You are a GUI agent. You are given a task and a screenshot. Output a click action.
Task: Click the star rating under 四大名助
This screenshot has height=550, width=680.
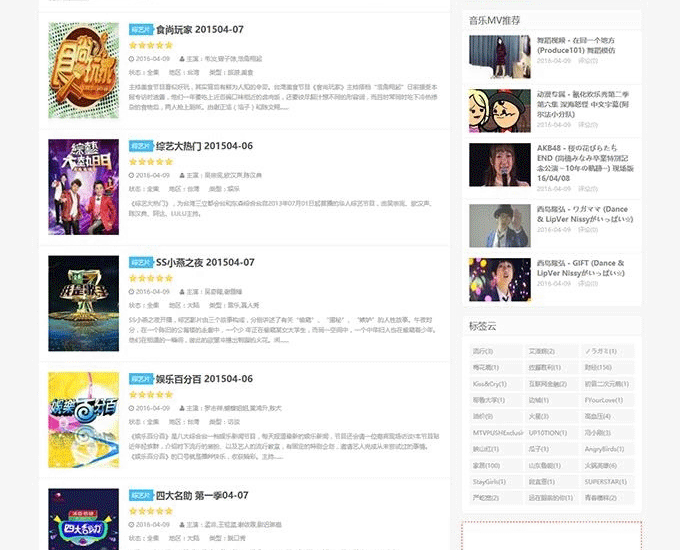tap(151, 511)
